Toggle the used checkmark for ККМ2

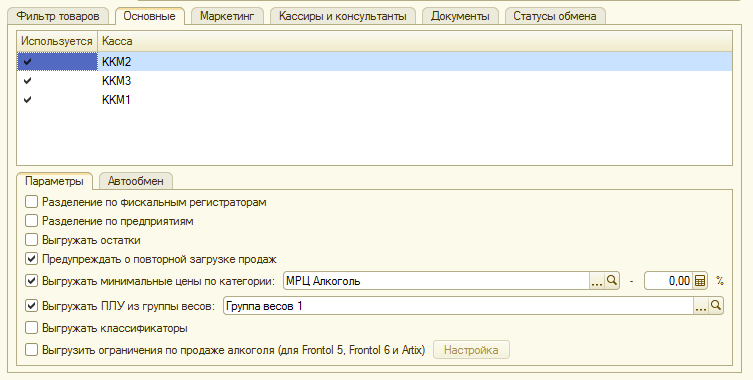(27, 61)
